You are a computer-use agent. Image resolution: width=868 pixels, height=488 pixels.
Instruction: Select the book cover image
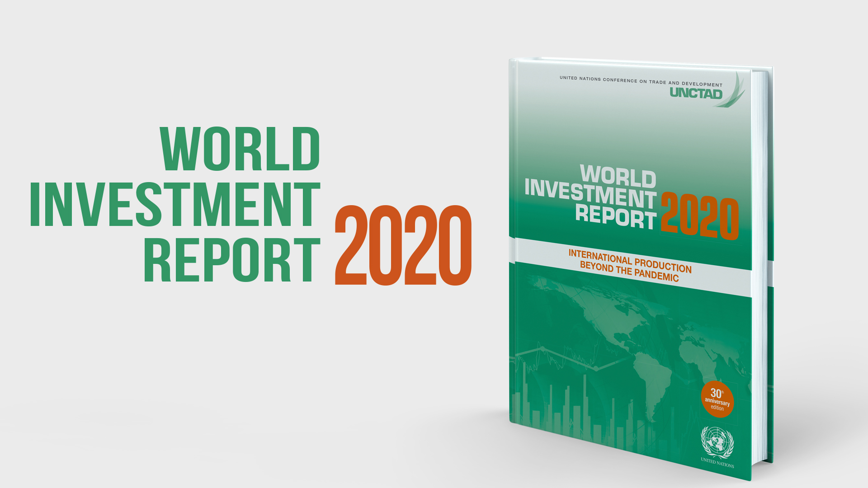(641, 269)
